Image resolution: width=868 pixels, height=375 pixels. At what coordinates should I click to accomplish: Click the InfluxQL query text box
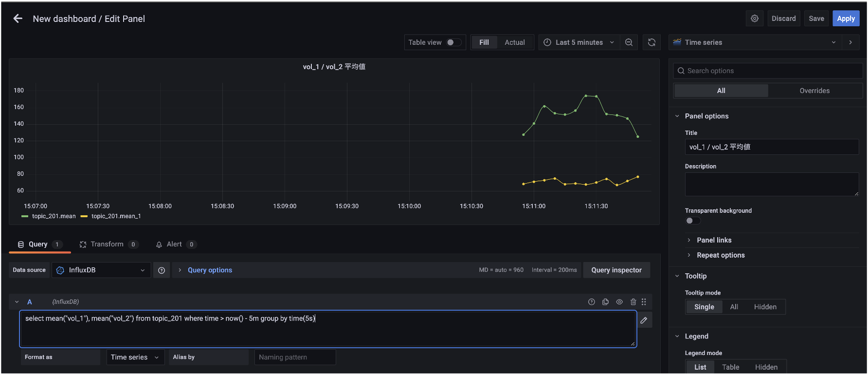328,329
